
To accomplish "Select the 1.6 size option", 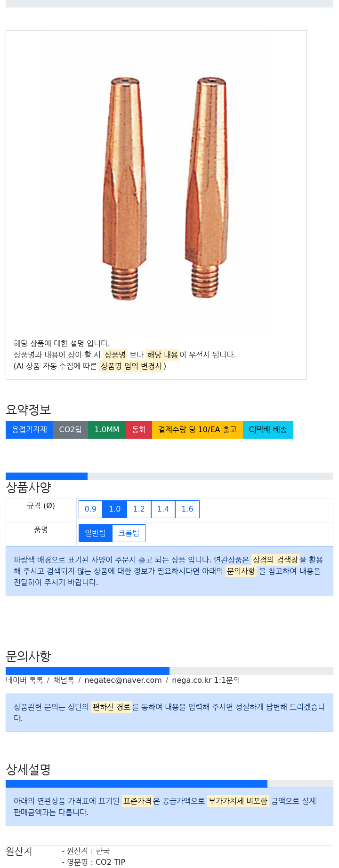I will tap(187, 509).
